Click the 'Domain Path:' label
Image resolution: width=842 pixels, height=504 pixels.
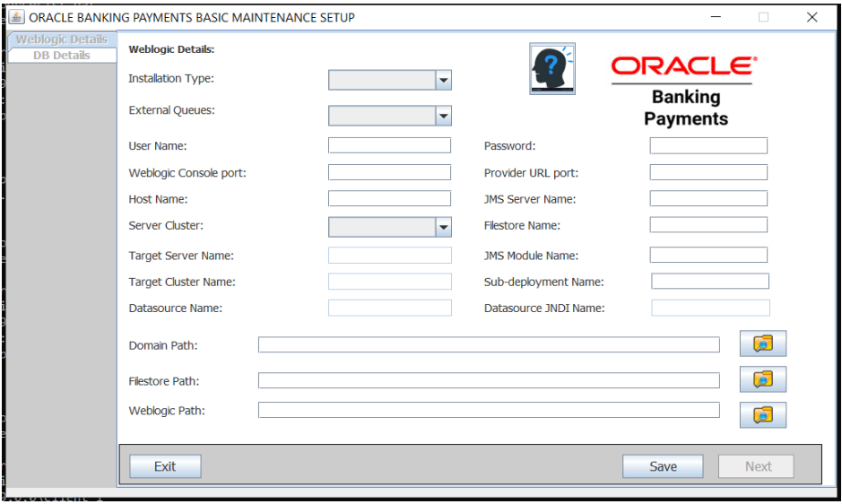(x=163, y=345)
